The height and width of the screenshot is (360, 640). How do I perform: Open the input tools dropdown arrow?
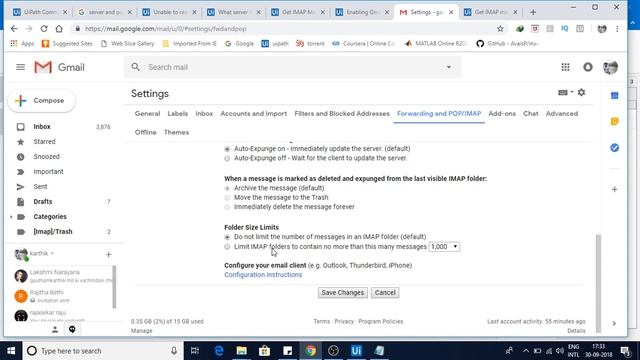pyautogui.click(x=571, y=92)
